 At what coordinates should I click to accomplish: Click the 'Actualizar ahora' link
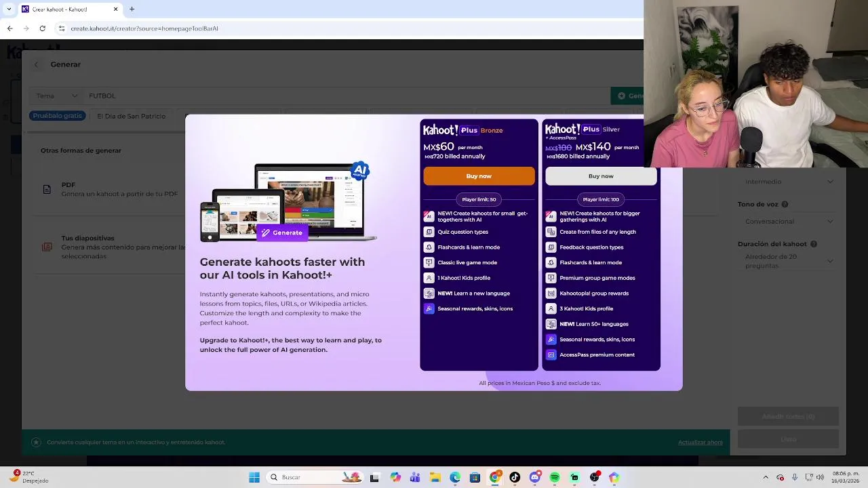click(x=701, y=443)
